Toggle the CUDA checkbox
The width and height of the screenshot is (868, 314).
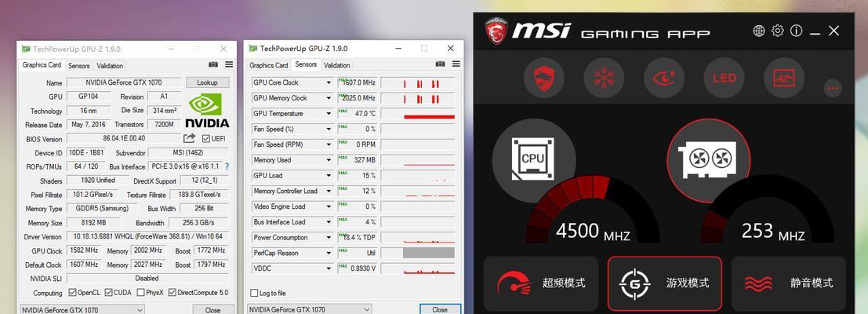[x=108, y=292]
